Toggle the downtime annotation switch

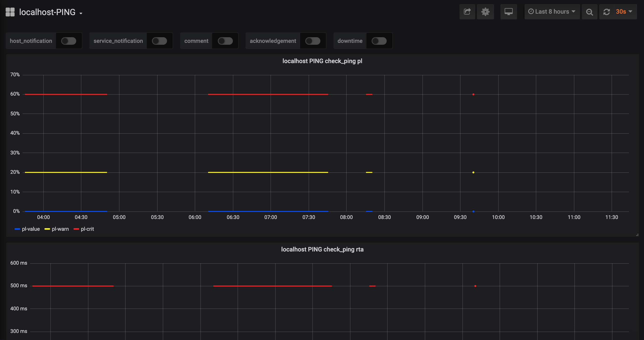(x=379, y=41)
